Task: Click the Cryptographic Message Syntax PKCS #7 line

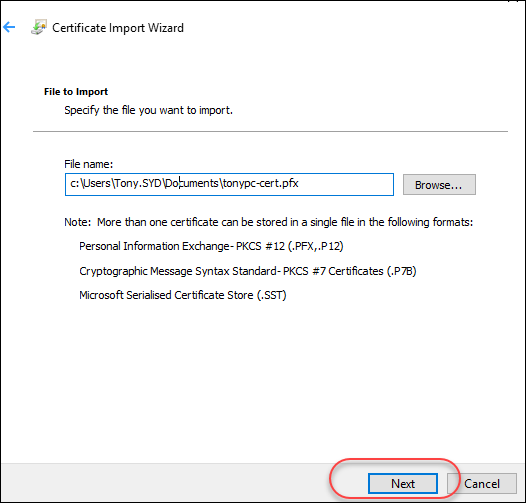Action: coord(248,271)
